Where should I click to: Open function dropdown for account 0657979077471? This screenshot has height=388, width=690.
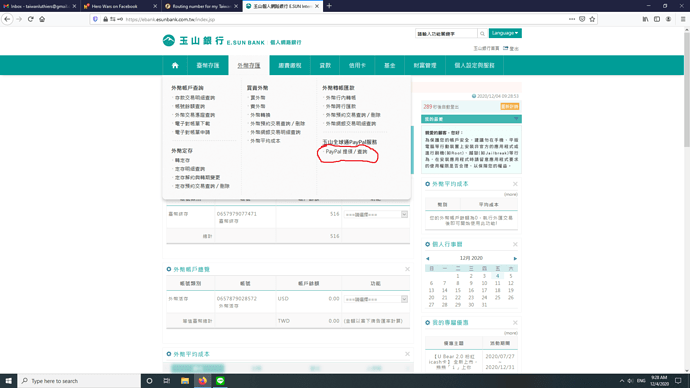(x=376, y=215)
